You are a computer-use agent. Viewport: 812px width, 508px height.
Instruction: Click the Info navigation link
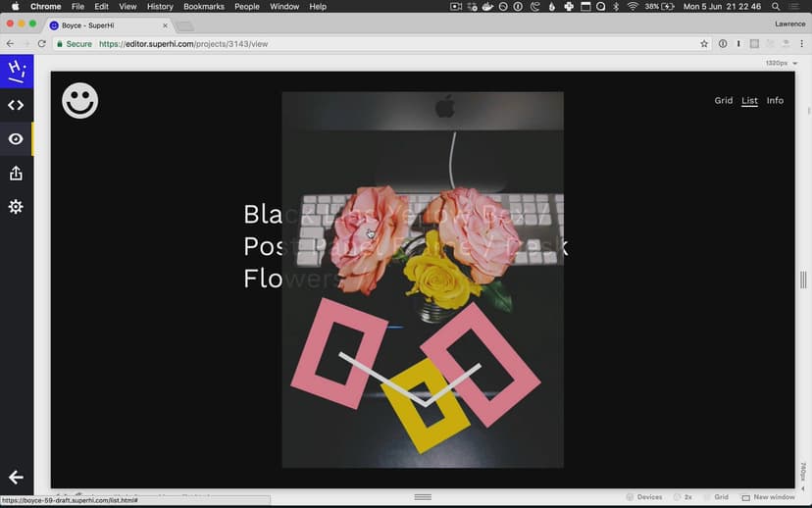[x=775, y=100]
